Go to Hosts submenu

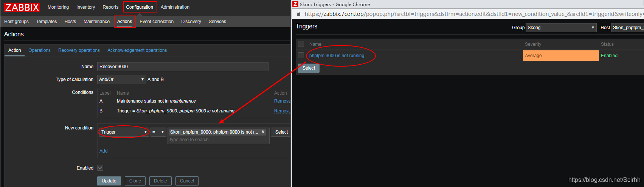pos(70,22)
